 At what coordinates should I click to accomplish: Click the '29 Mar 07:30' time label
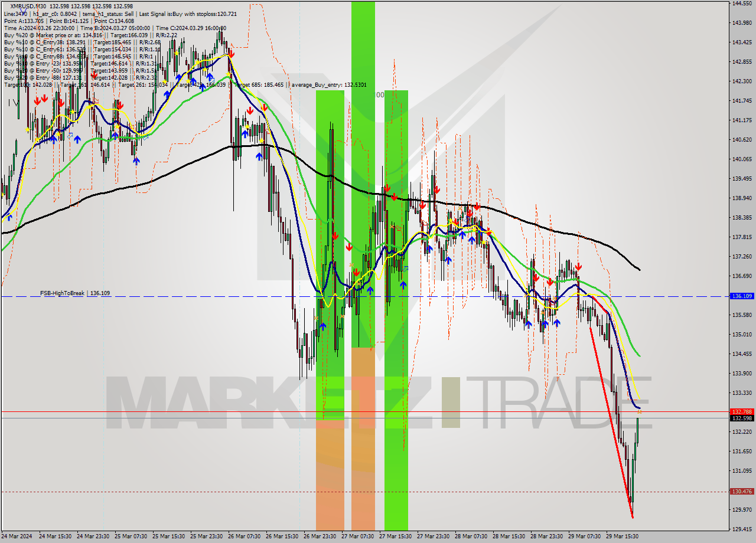[584, 537]
